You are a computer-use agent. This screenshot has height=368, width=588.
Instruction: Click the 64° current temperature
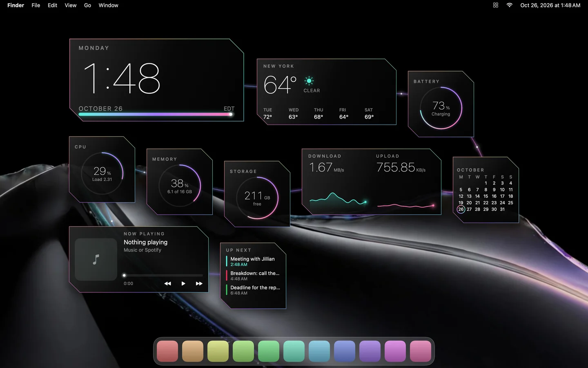[280, 85]
